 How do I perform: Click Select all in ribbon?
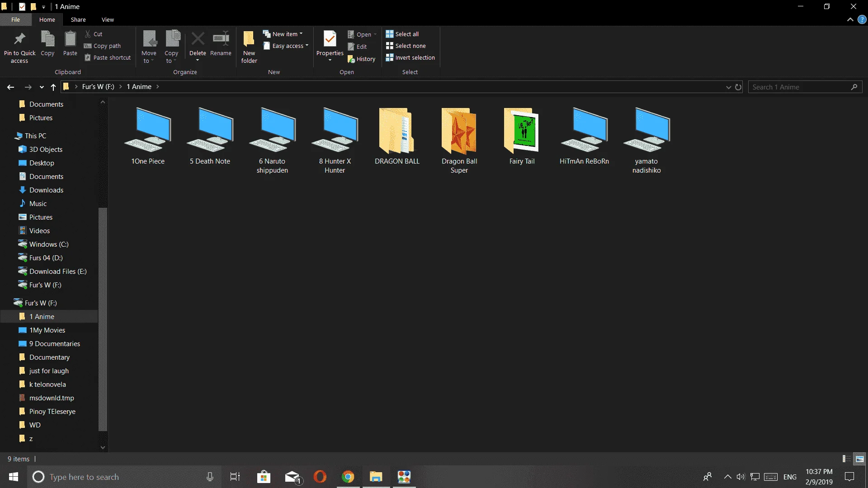pyautogui.click(x=402, y=34)
